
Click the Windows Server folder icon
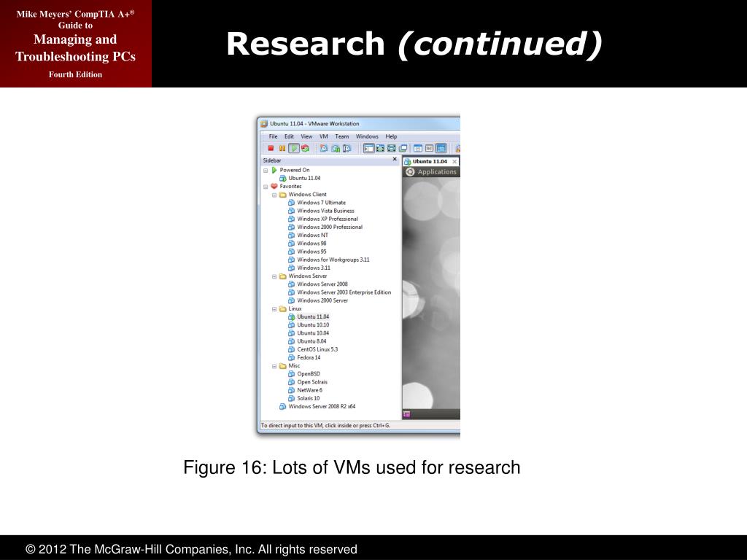coord(283,276)
